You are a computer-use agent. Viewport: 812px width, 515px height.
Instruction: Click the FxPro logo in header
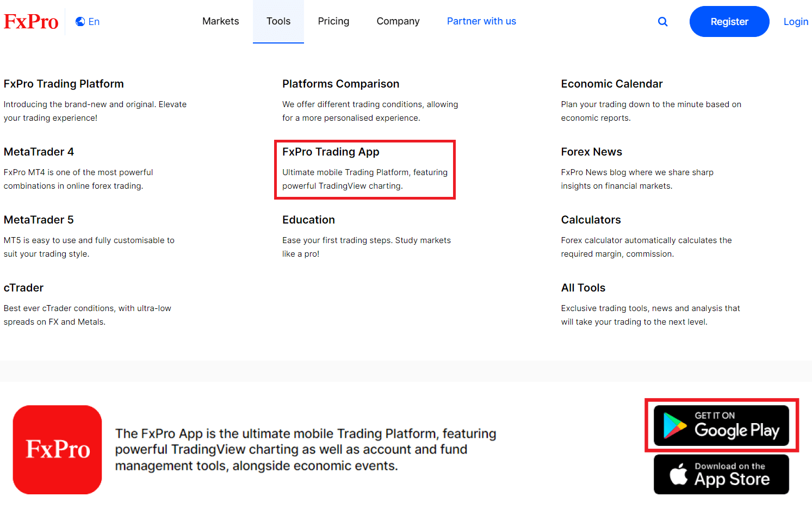(31, 22)
